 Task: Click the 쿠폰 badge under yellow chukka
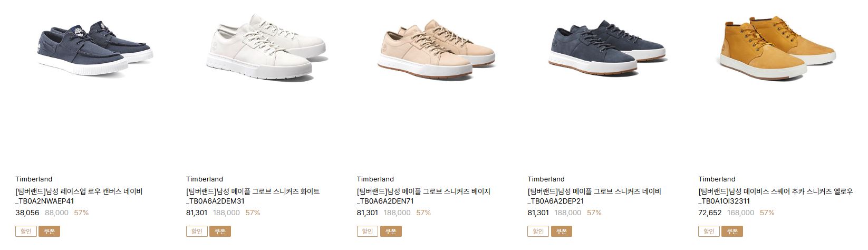pos(733,231)
